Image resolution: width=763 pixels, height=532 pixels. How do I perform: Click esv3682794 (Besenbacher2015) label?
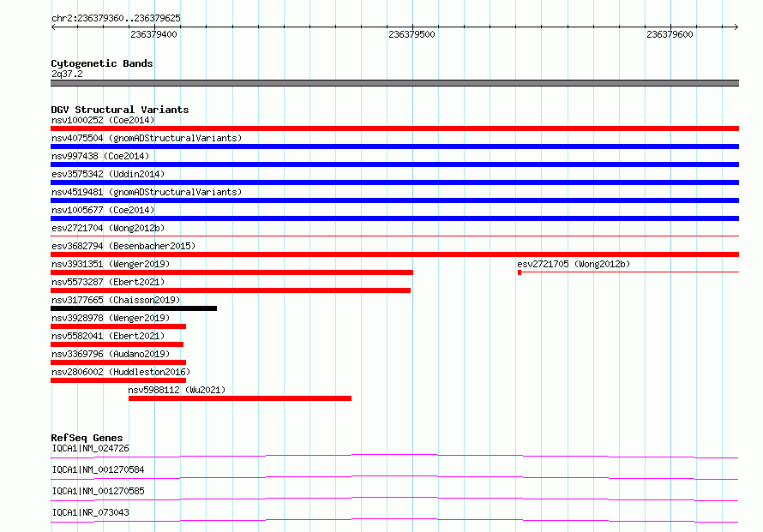[123, 246]
